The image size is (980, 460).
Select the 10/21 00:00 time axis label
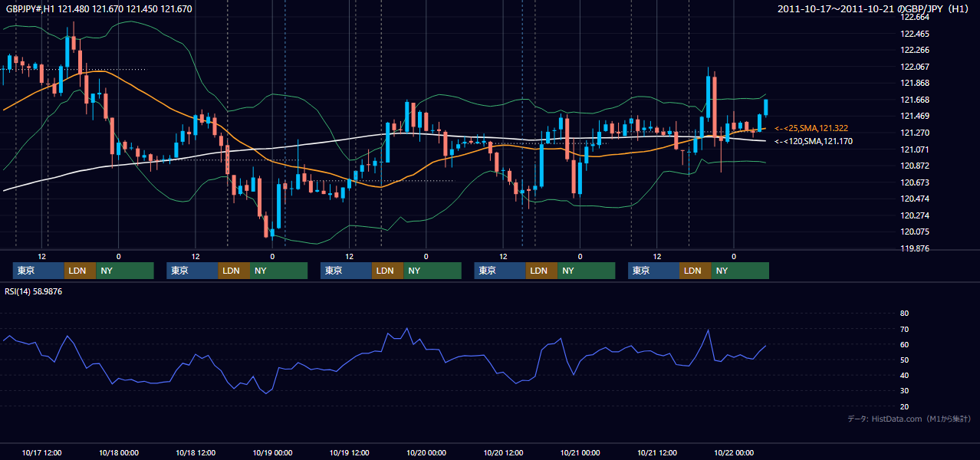tap(580, 452)
